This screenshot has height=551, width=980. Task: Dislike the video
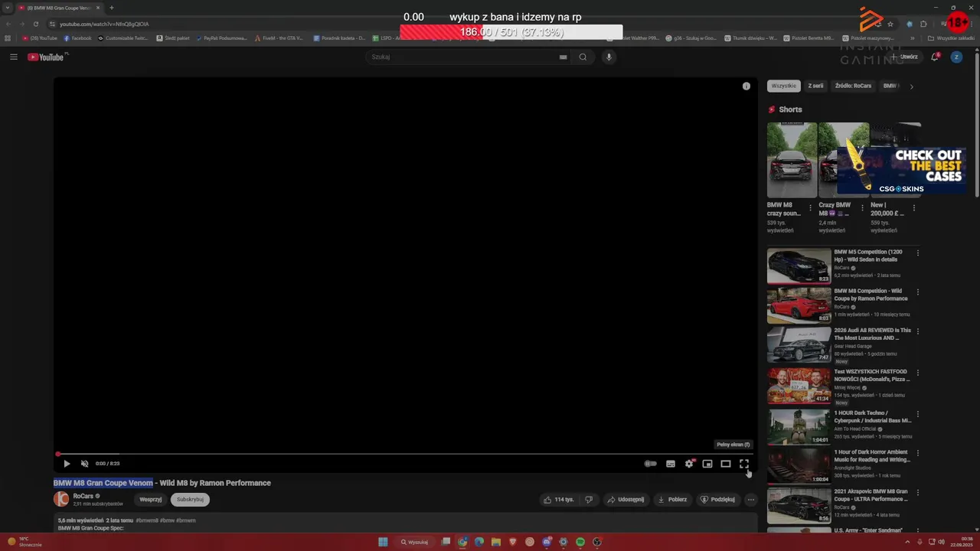589,500
